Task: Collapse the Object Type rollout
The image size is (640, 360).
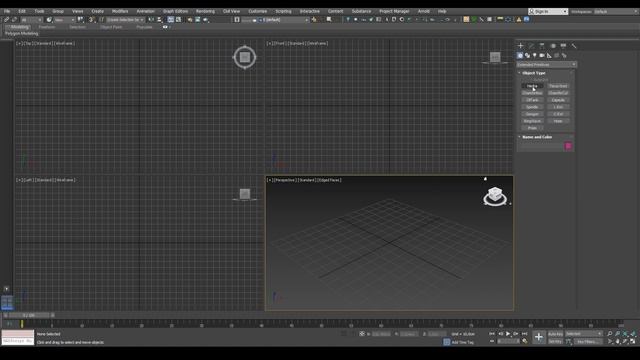Action: tap(534, 73)
